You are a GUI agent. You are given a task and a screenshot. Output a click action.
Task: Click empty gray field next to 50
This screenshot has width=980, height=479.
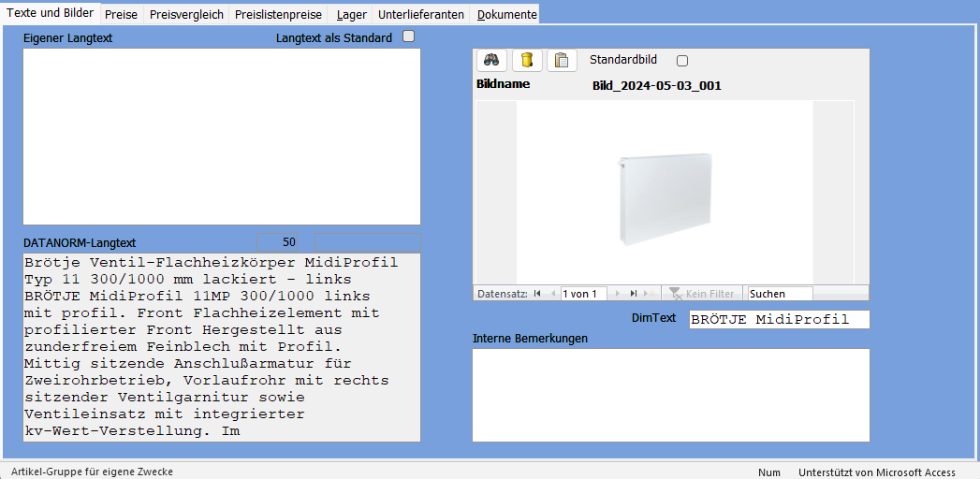368,241
